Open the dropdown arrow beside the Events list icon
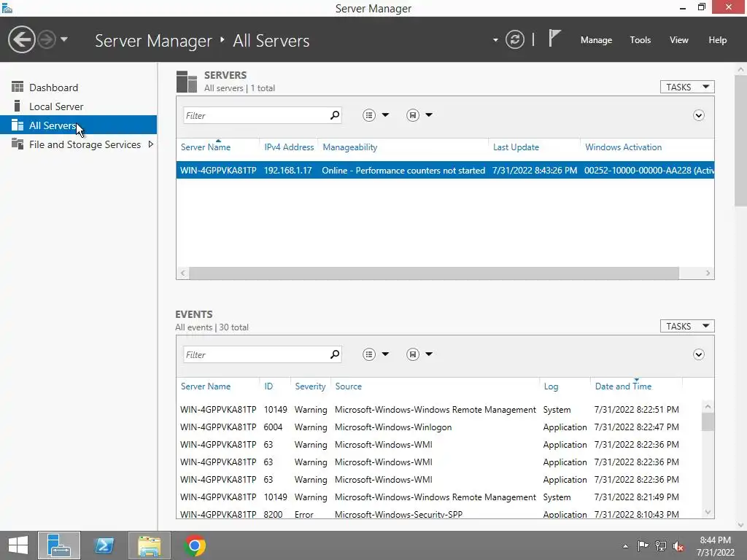The height and width of the screenshot is (560, 747). click(x=385, y=354)
